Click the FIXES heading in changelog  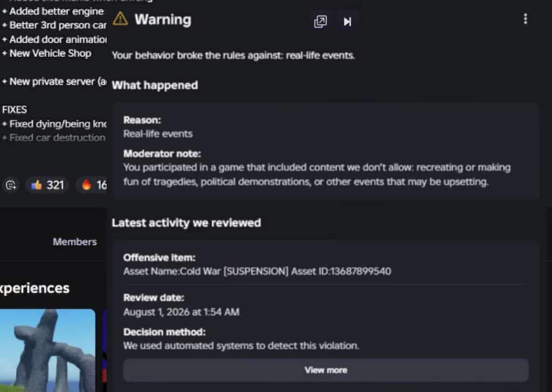click(x=15, y=109)
